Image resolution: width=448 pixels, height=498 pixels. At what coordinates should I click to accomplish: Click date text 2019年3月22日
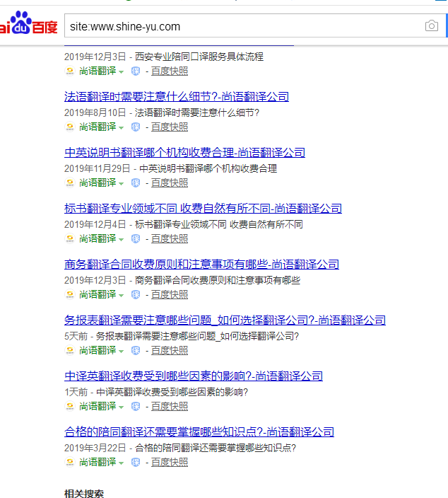point(95,448)
